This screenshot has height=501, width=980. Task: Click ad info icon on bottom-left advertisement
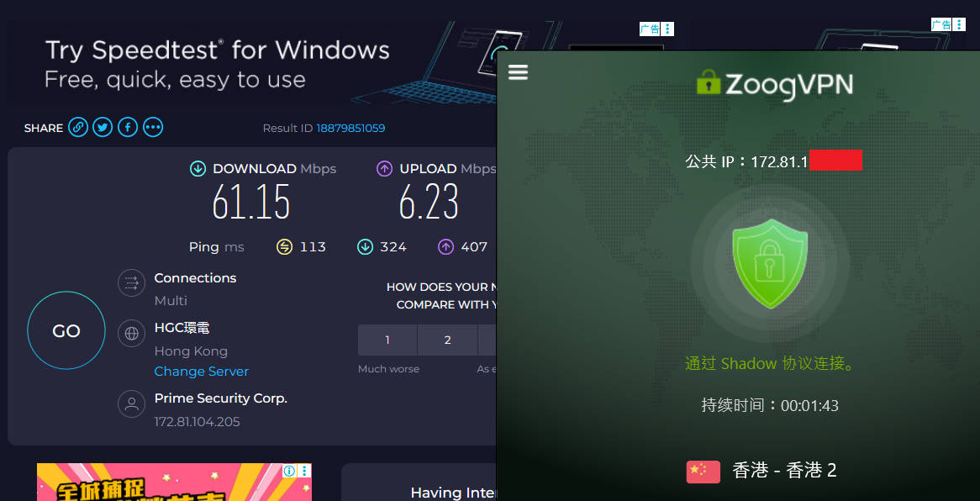[x=289, y=471]
